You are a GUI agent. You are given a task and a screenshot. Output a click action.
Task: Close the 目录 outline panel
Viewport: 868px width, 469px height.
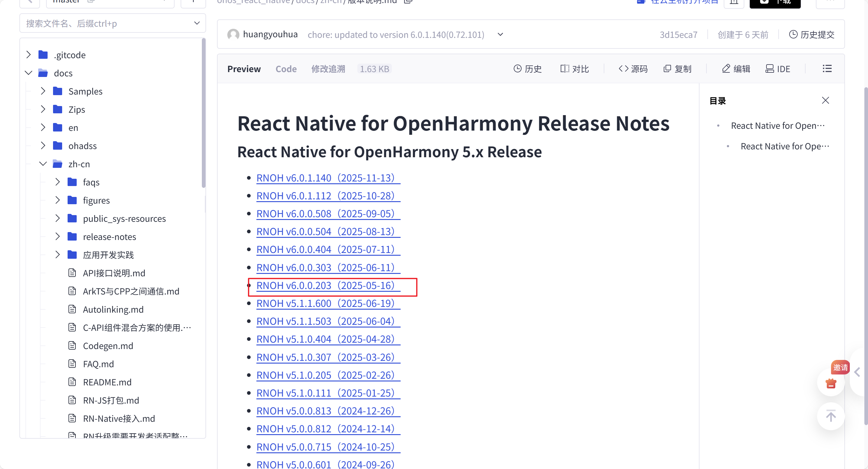coord(825,100)
